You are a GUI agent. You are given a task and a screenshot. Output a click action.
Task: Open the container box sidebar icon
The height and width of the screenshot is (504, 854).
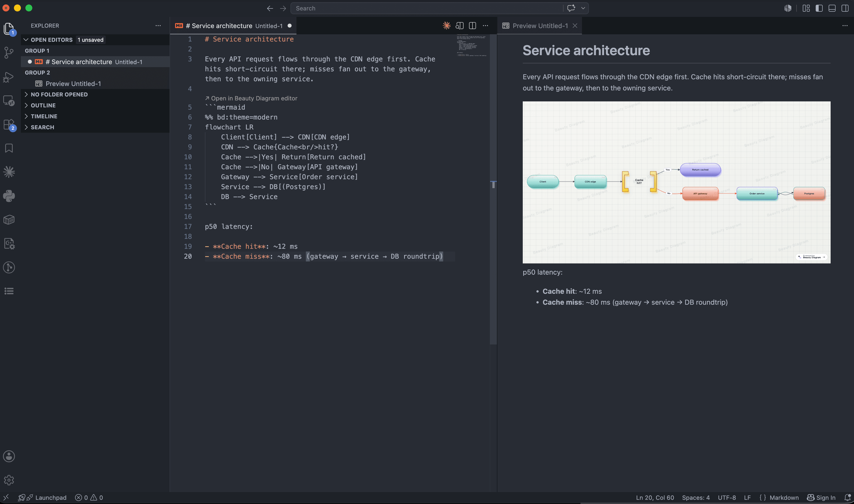coord(9,220)
